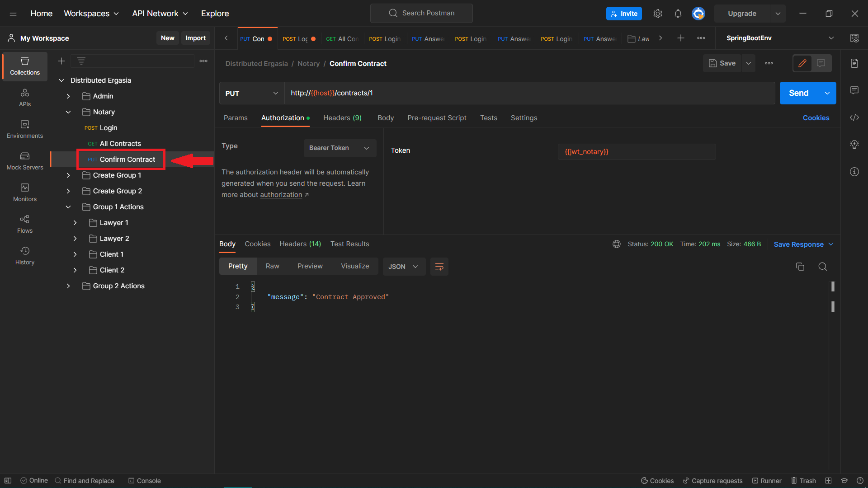Add a new collection with plus icon

tap(61, 61)
